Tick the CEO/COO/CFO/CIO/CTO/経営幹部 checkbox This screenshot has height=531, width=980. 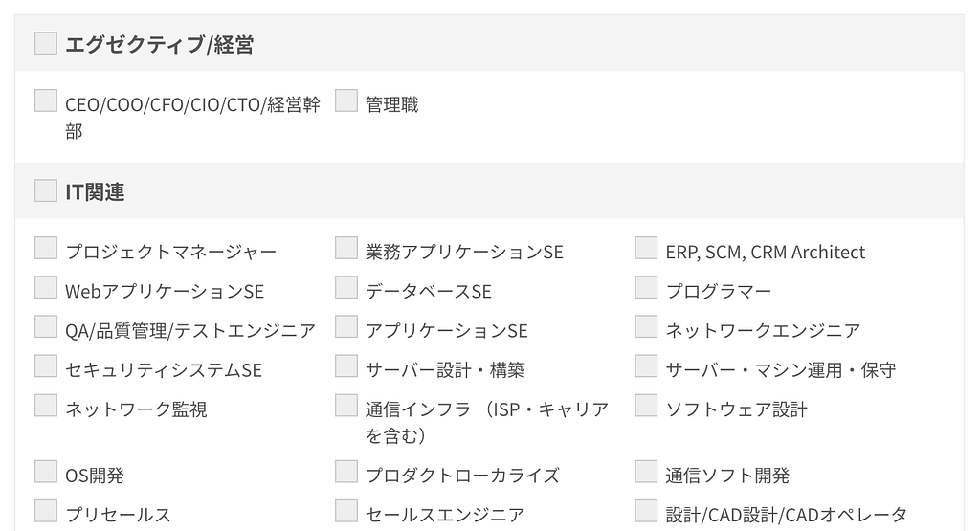point(46,100)
